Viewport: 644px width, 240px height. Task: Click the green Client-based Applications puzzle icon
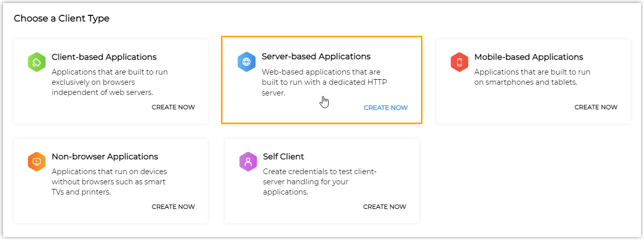[37, 62]
